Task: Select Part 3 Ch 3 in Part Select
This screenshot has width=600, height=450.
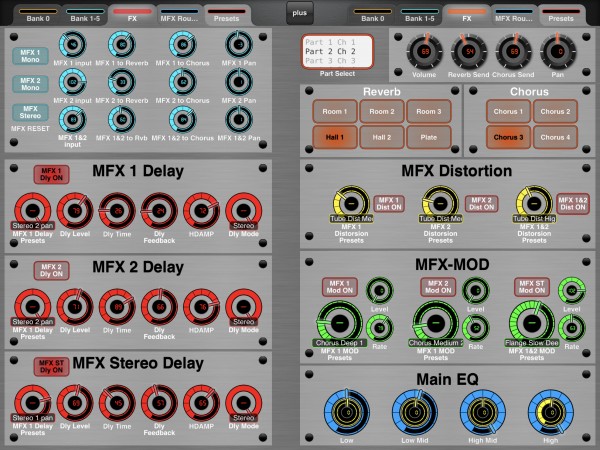Action: coord(330,60)
